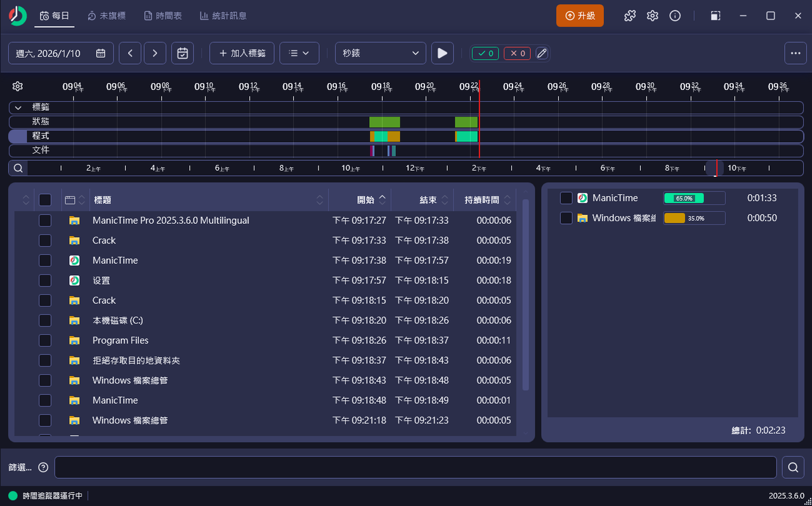Toggle the select-all checkbox in header

click(45, 200)
